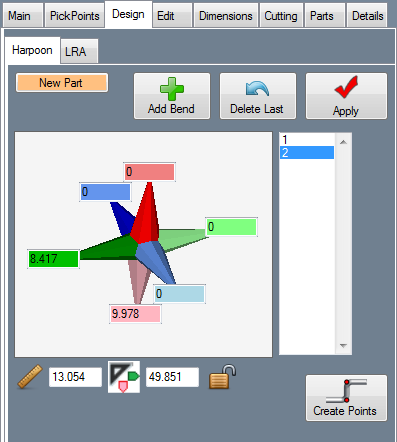Switch to the Dimensions tab
Screen dimensions: 397x442
click(x=226, y=16)
